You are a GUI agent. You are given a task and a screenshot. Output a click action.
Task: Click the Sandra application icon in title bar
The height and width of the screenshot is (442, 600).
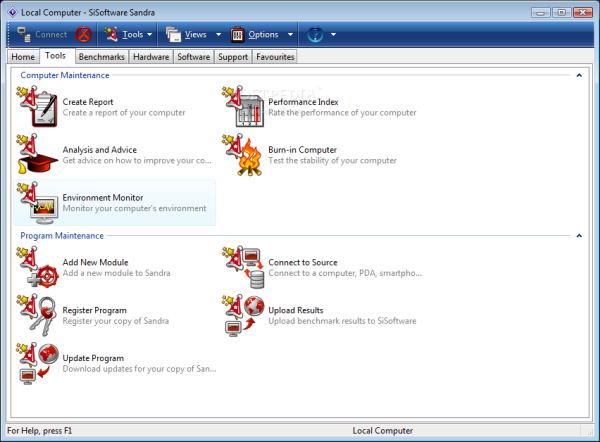point(12,12)
